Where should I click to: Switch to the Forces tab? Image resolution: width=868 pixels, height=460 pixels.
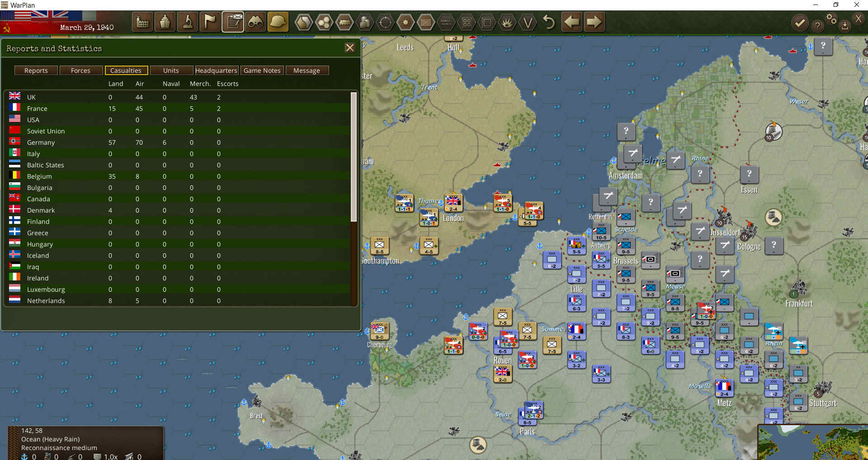80,71
